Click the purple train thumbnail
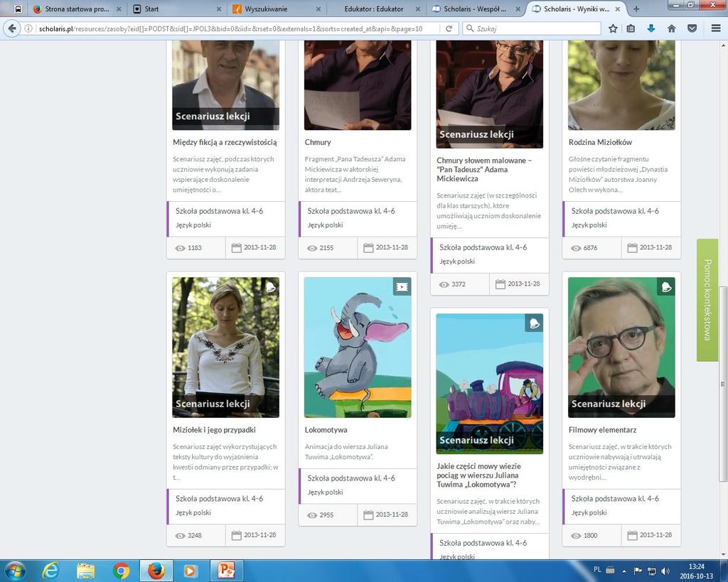Screen dimensions: 728x582 pos(489,384)
